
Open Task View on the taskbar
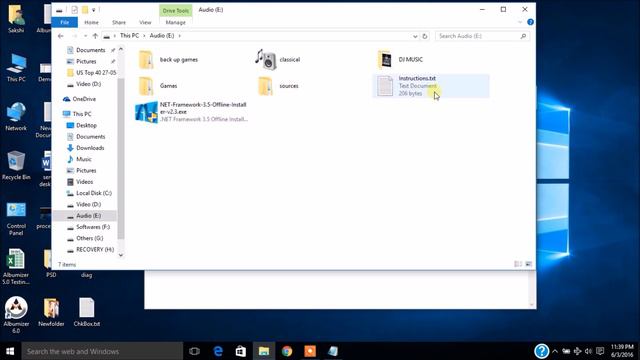tap(195, 351)
